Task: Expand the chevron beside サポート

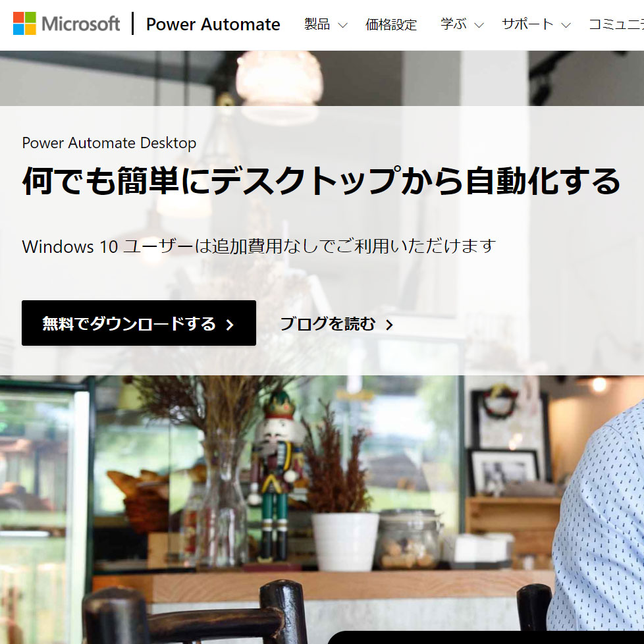Action: click(x=566, y=26)
